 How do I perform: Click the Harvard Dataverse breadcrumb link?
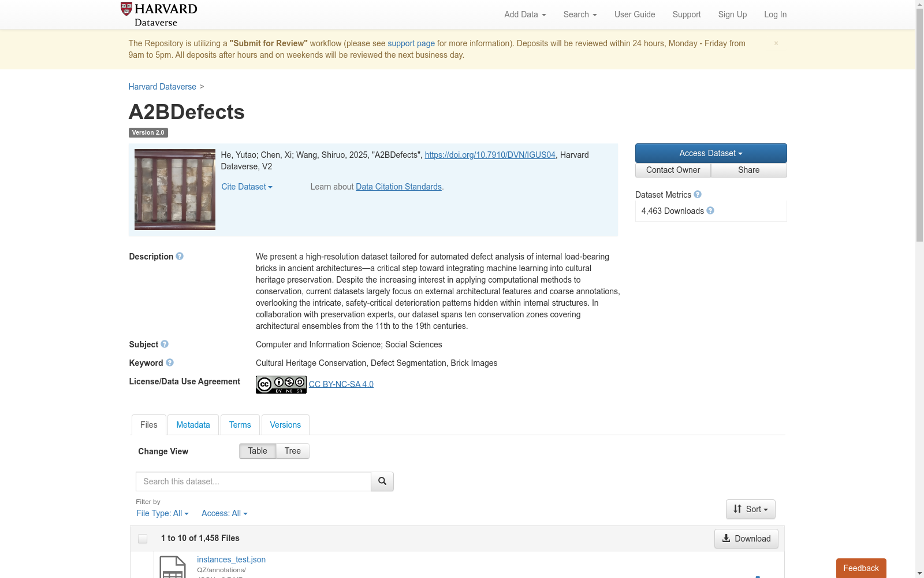pyautogui.click(x=162, y=87)
